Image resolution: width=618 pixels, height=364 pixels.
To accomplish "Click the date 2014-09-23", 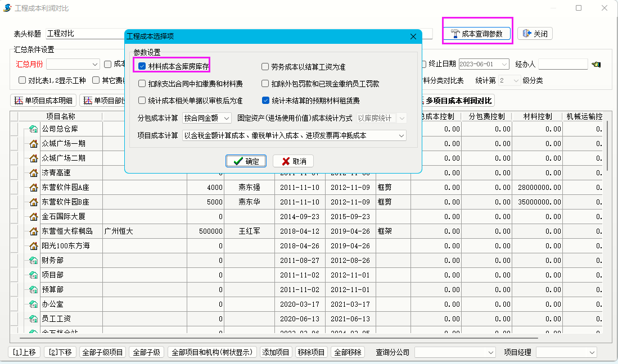I will [x=300, y=216].
